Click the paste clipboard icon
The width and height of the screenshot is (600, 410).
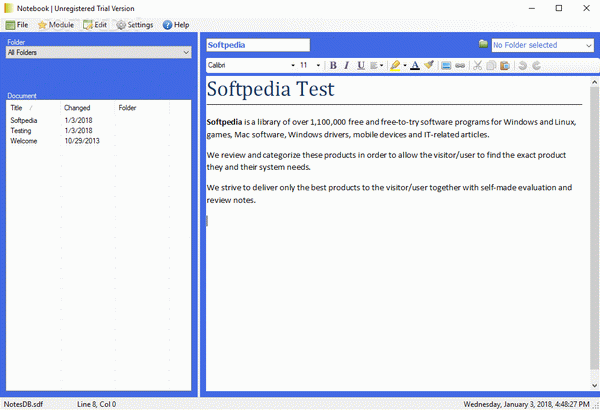coord(505,65)
